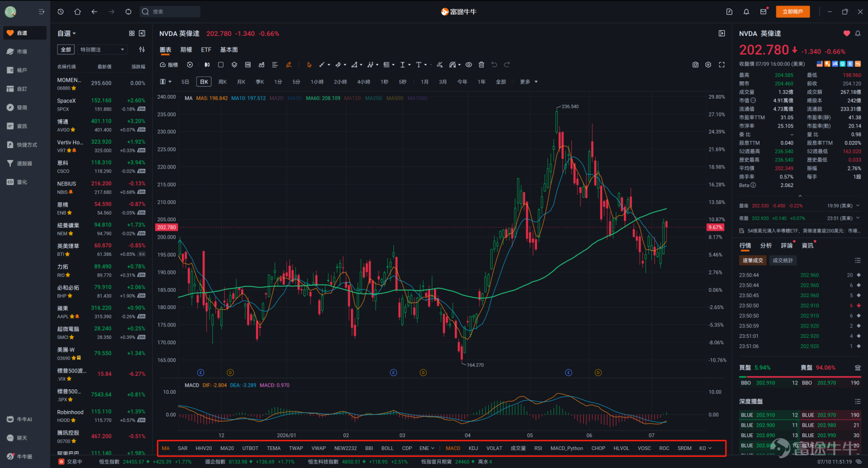Open the ENE indicator dropdown

pos(427,448)
